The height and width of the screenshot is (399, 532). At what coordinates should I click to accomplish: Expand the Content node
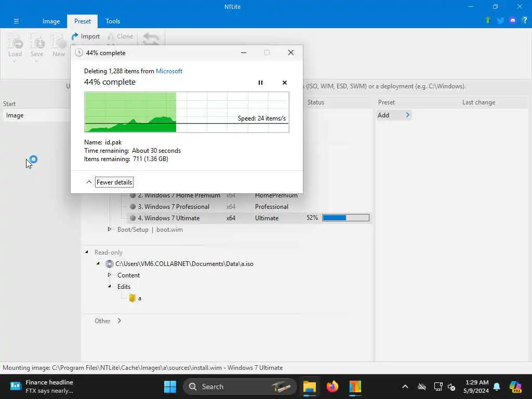tap(110, 275)
